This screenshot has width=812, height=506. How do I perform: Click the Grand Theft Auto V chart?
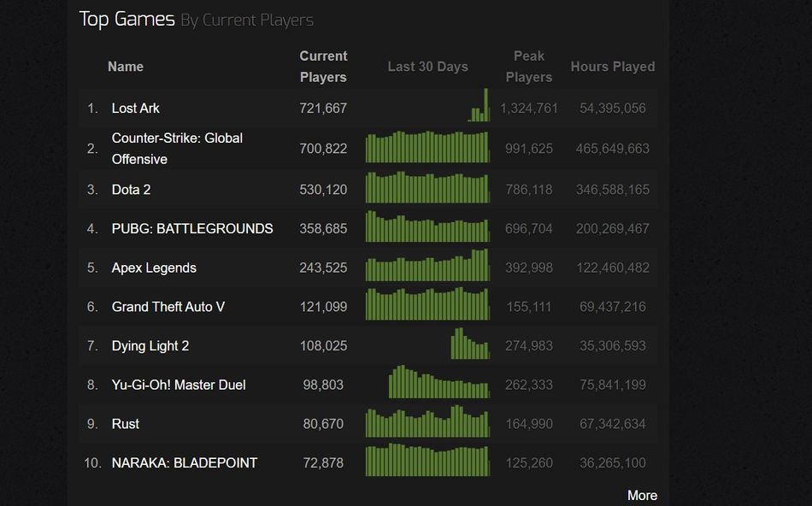(427, 304)
